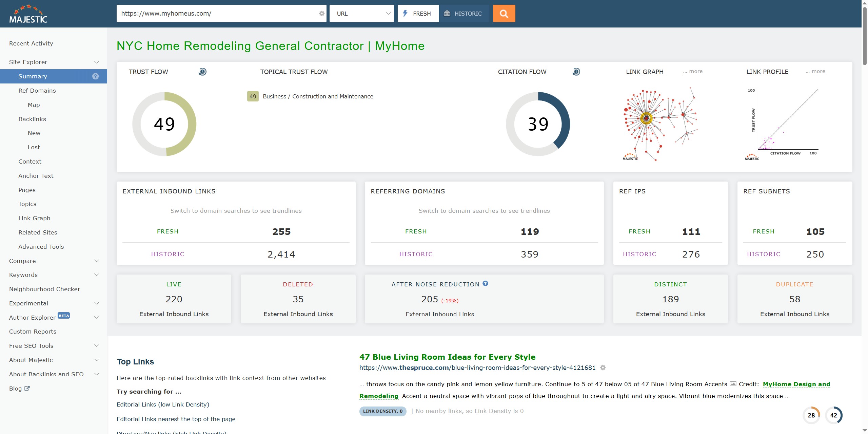The height and width of the screenshot is (434, 868).
Task: Open Citation Flow history clock icon
Action: [x=576, y=72]
